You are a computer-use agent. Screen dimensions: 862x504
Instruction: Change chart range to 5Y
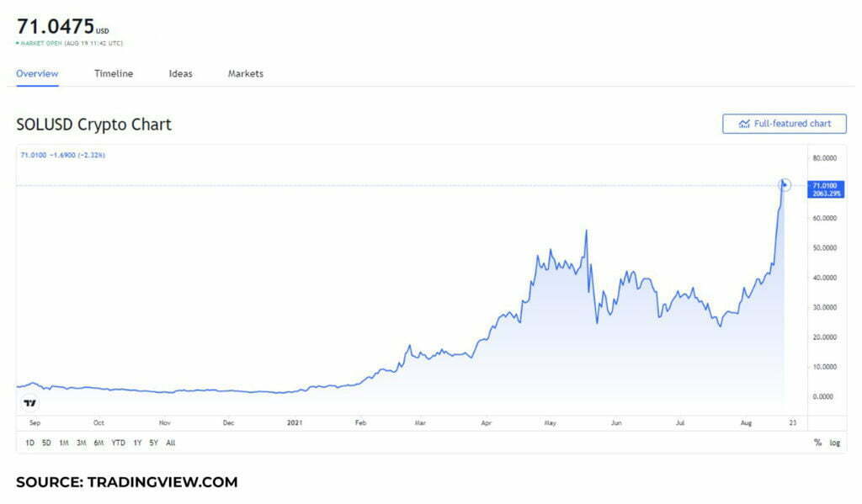tap(153, 443)
